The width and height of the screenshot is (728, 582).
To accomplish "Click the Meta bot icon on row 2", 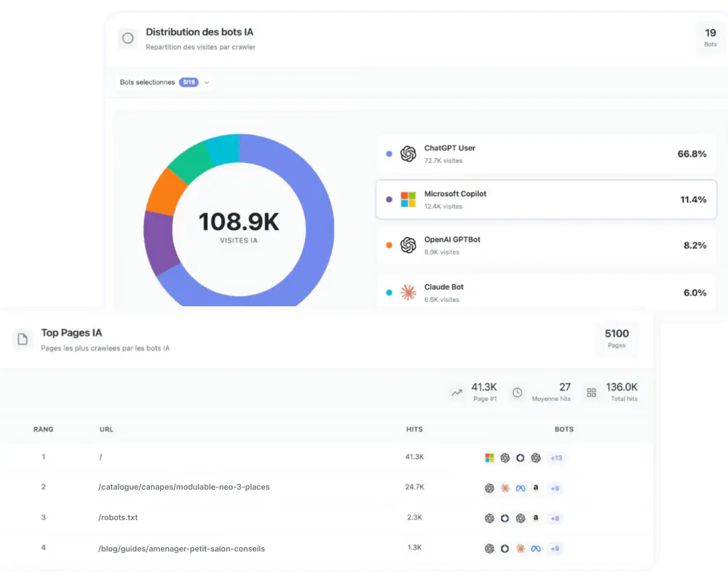I will point(520,487).
